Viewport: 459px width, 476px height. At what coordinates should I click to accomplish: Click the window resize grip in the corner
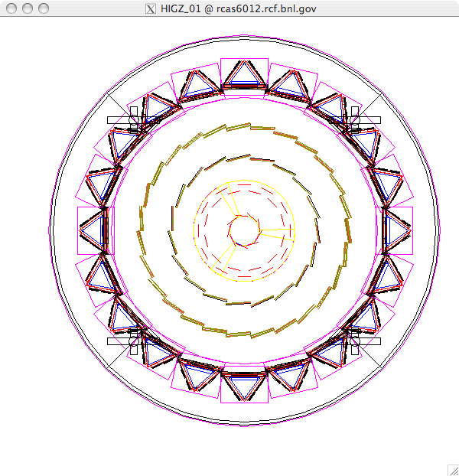tap(452, 469)
